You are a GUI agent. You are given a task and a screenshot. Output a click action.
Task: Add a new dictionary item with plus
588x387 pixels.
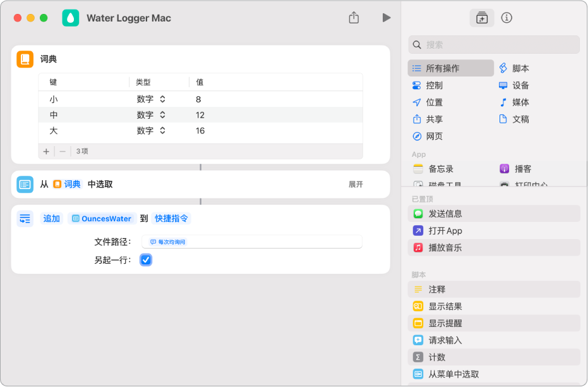click(46, 151)
